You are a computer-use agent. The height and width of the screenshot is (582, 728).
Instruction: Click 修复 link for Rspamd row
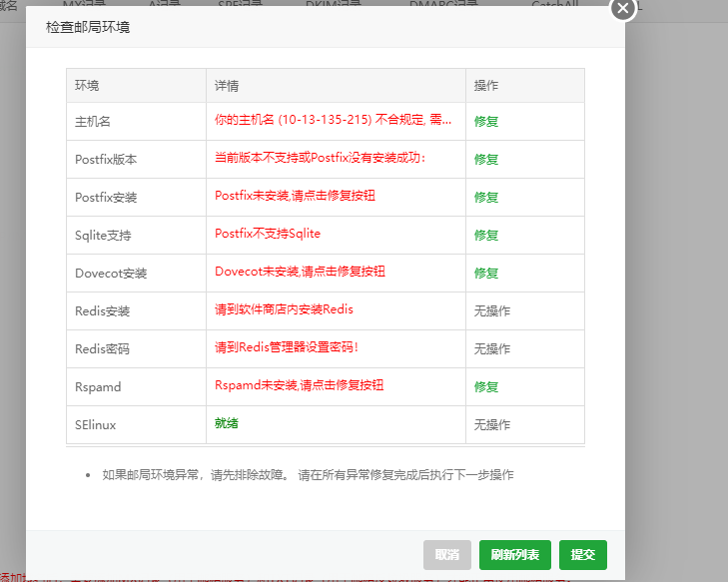coord(486,387)
